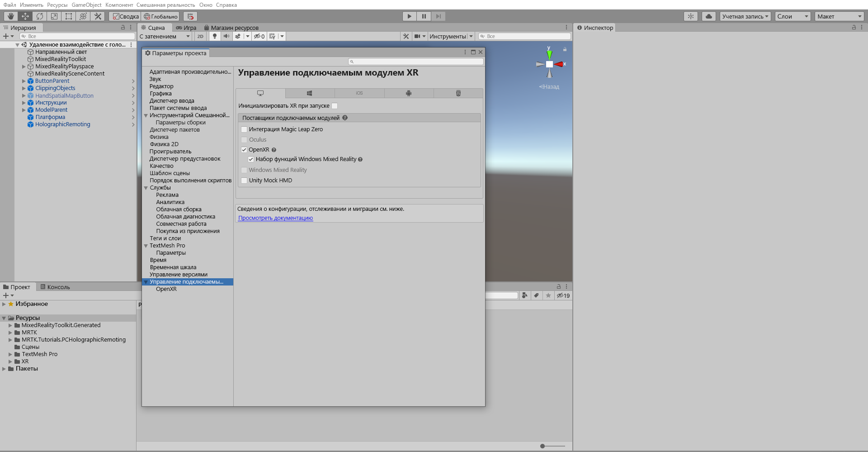The width and height of the screenshot is (868, 452).
Task: Open help for the OpenXR provider
Action: (274, 150)
